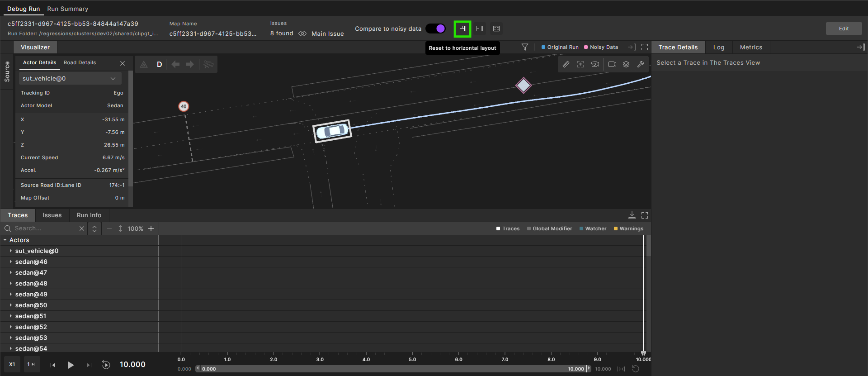Viewport: 868px width, 376px height.
Task: Switch to the Run Summary tab
Action: pyautogui.click(x=68, y=9)
